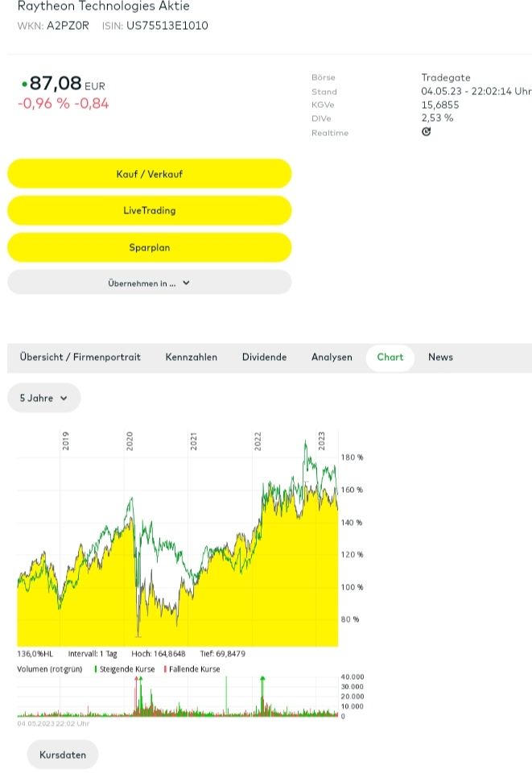Start LiveTrading via the yellow button

149,210
